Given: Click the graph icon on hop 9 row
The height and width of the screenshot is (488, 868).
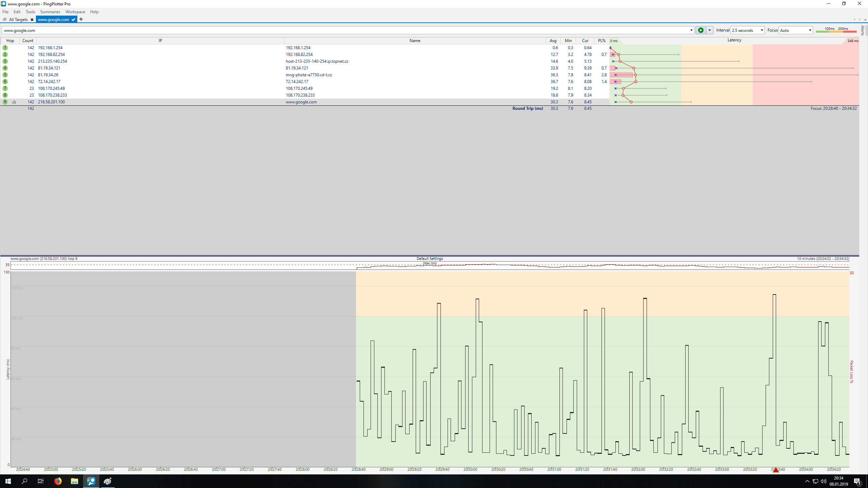Looking at the screenshot, I should click(x=14, y=102).
